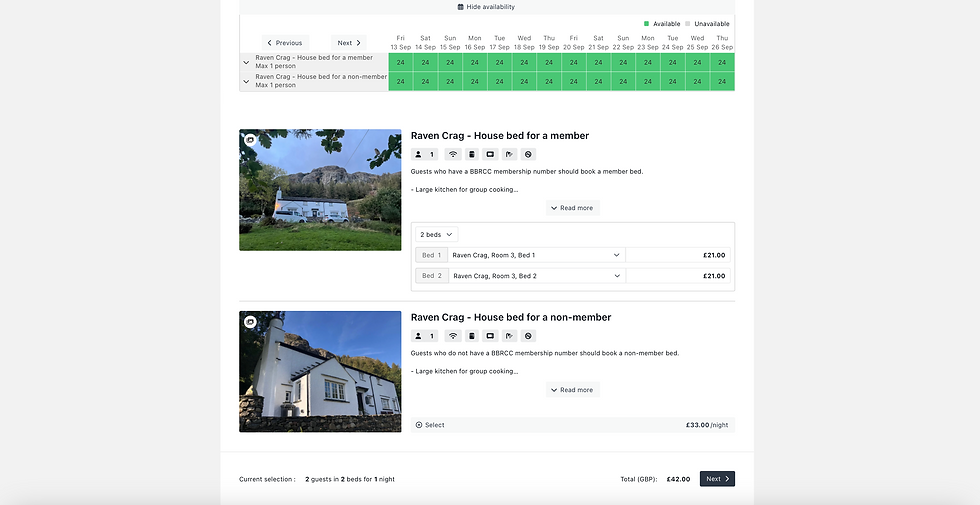
Task: Expand the non-member bed row in availability grid
Action: 246,81
